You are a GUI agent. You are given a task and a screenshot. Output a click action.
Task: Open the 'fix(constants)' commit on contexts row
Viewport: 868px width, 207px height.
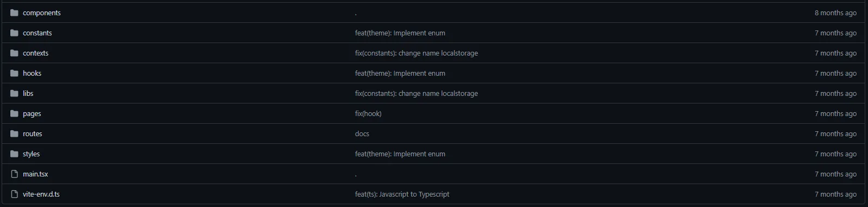[417, 53]
